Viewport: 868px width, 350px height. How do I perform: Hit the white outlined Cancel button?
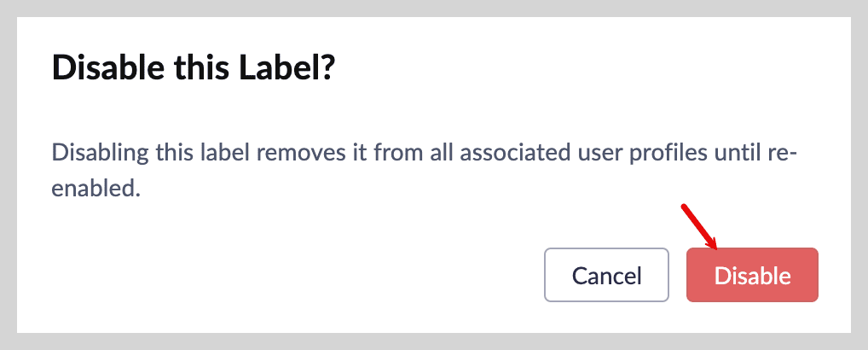coord(606,275)
